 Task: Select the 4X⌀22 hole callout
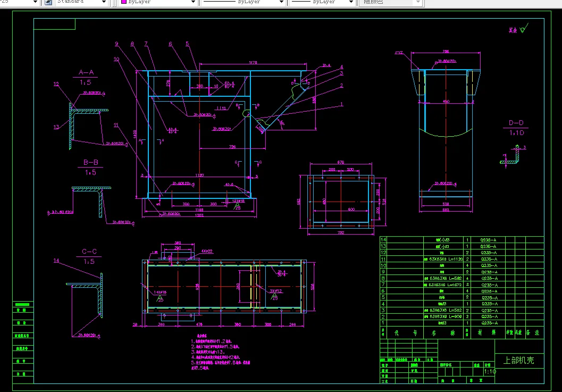(207, 252)
